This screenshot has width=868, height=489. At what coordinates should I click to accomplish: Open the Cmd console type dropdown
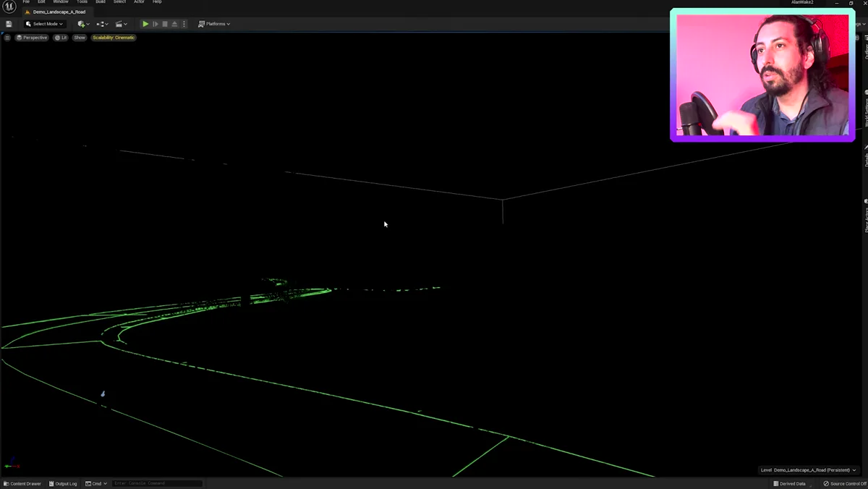tap(96, 483)
